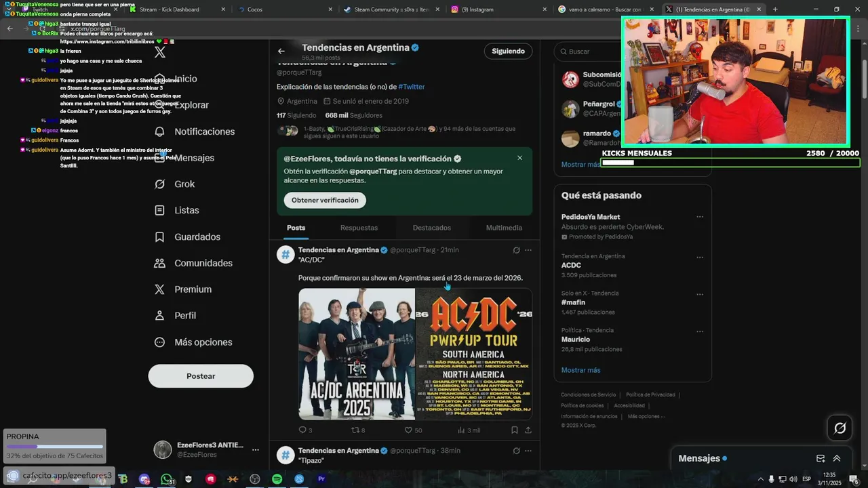Open Condiciones de Servicio footer link

tap(588, 394)
